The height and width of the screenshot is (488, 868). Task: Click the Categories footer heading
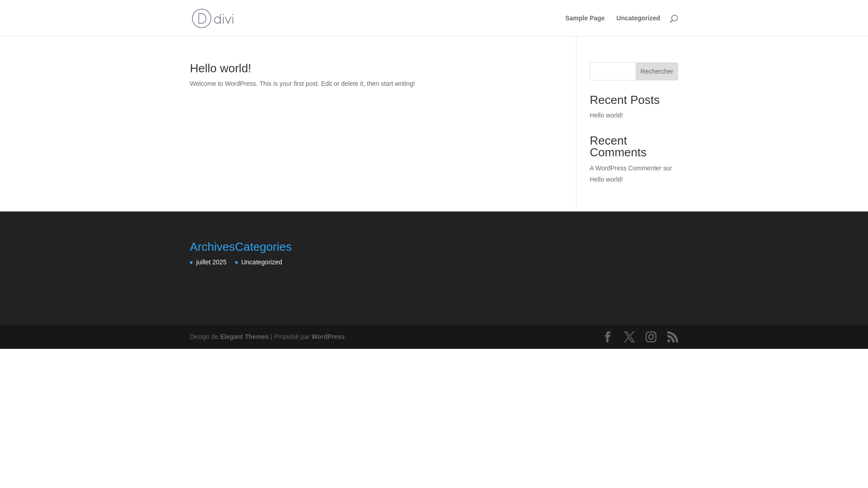(x=263, y=247)
